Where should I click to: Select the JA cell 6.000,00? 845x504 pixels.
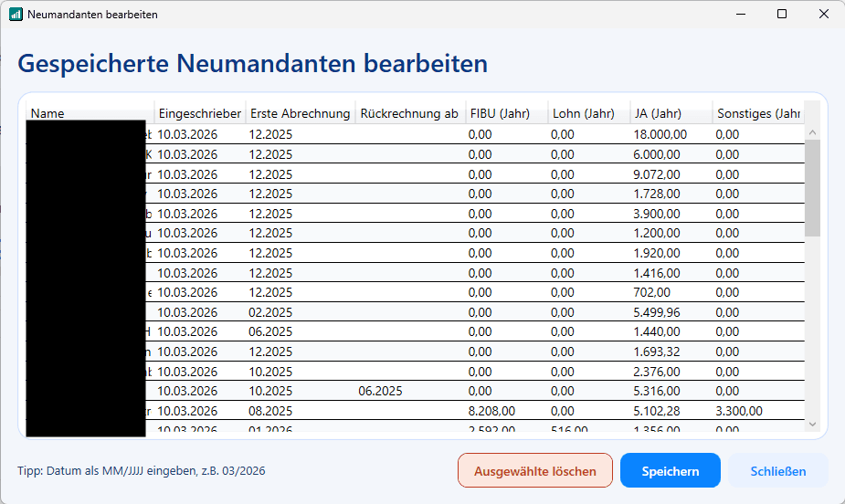pyautogui.click(x=671, y=154)
